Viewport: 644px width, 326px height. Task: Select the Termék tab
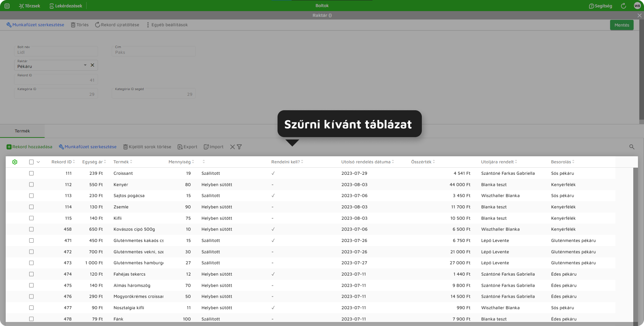pyautogui.click(x=22, y=131)
